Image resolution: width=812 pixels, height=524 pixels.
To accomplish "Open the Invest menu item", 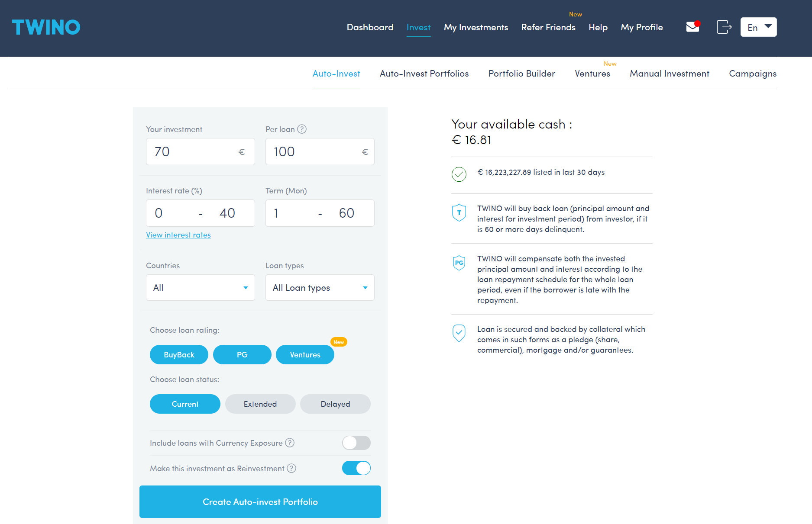I will point(418,27).
